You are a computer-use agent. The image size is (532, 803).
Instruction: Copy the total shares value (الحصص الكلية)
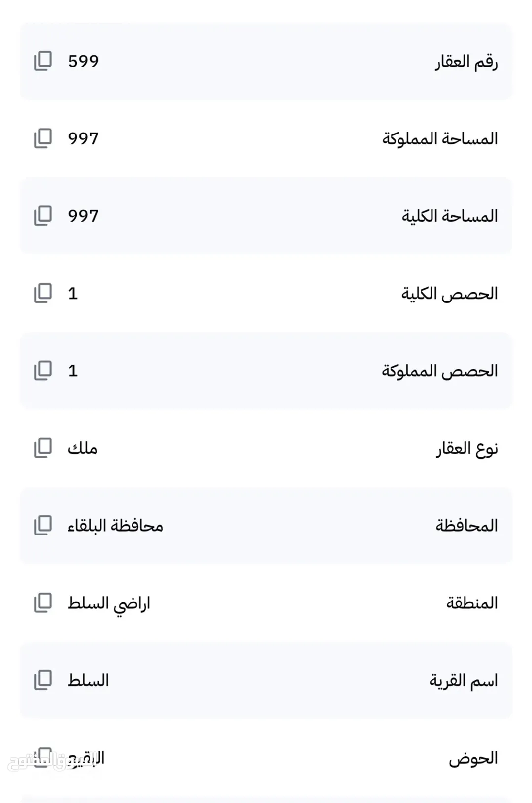click(43, 293)
